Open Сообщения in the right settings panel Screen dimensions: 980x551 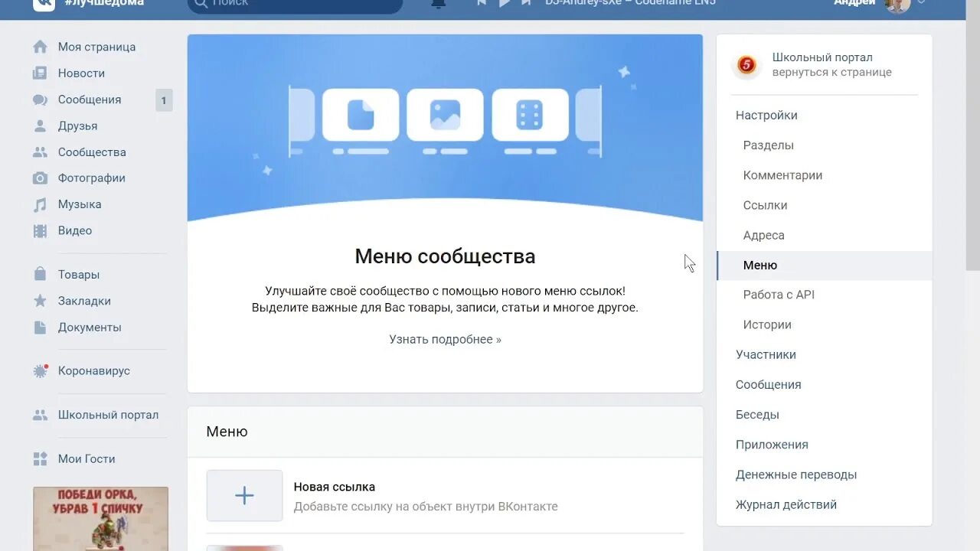coord(768,385)
